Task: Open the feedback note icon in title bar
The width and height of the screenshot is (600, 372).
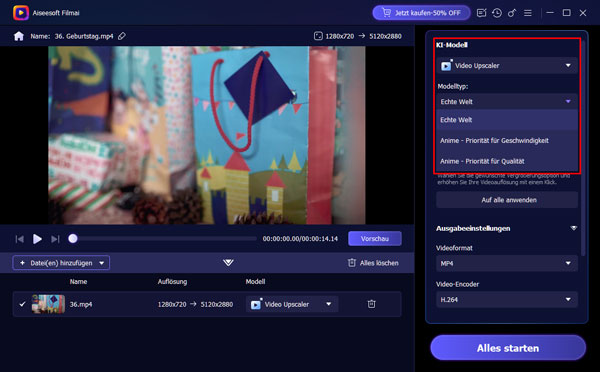Action: point(481,13)
